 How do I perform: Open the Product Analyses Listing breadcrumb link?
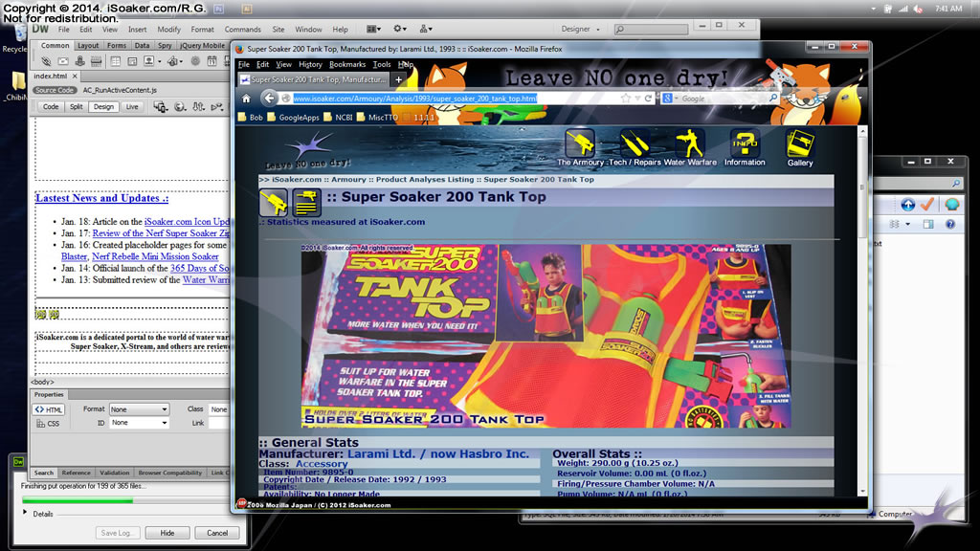click(x=424, y=179)
